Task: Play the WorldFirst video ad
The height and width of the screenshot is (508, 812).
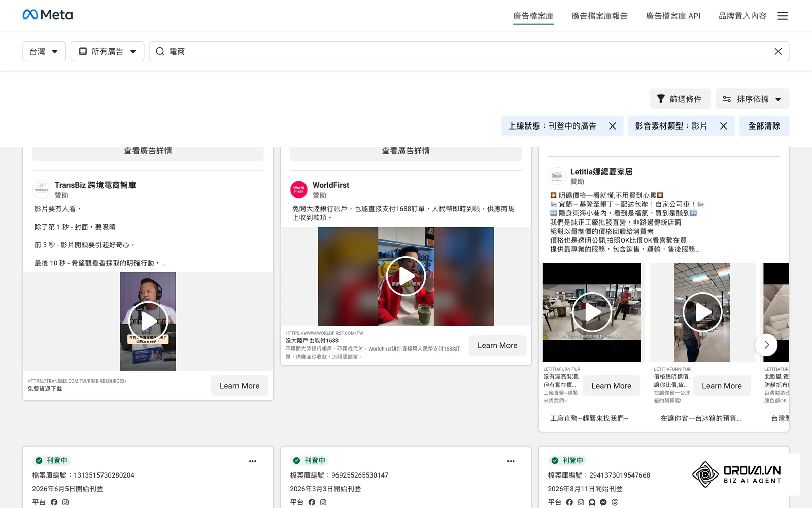Action: click(406, 276)
